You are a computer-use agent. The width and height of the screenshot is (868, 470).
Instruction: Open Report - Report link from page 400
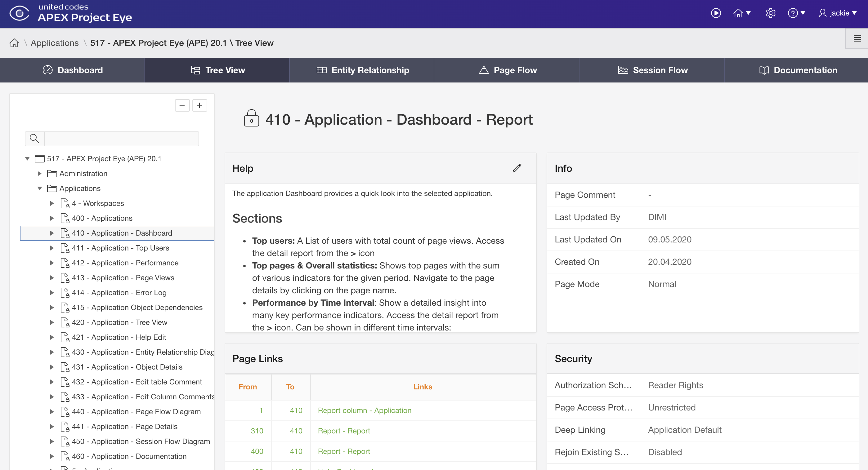click(x=344, y=451)
